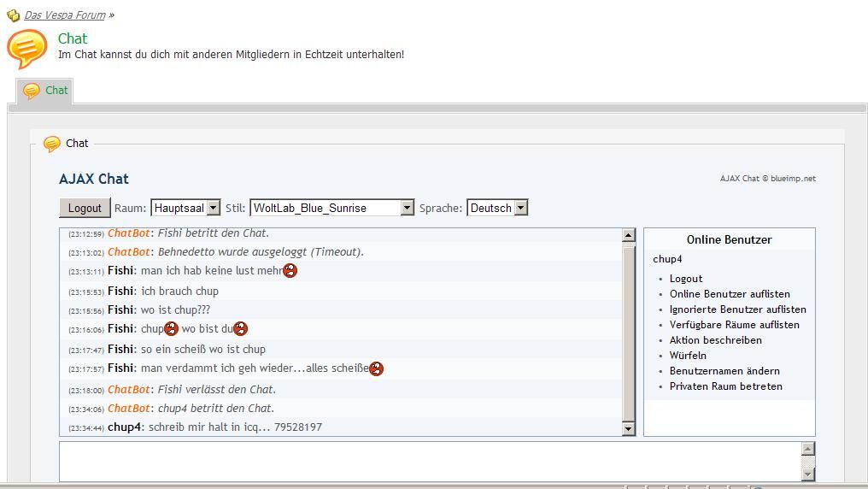Open the Stil dropdown showing WoltLab_Blue_Sunrise
This screenshot has height=489, width=868.
tap(331, 208)
